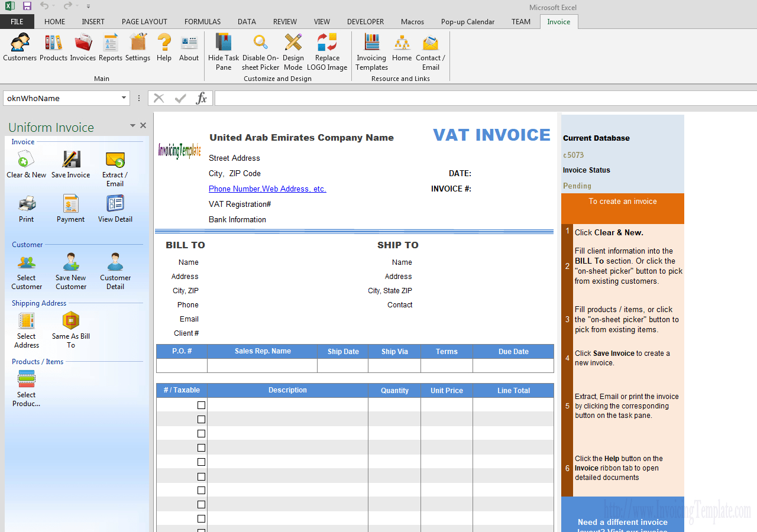Open the Settings ribbon button

[x=138, y=47]
